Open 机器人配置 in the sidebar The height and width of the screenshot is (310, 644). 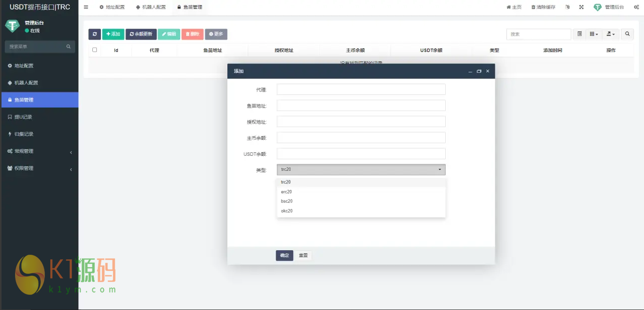(x=39, y=83)
